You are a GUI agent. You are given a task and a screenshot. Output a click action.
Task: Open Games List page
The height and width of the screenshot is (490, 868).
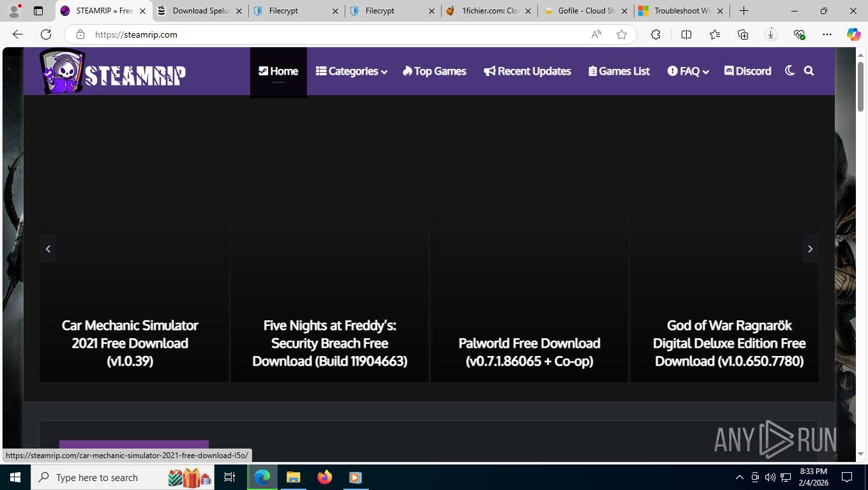coord(619,71)
